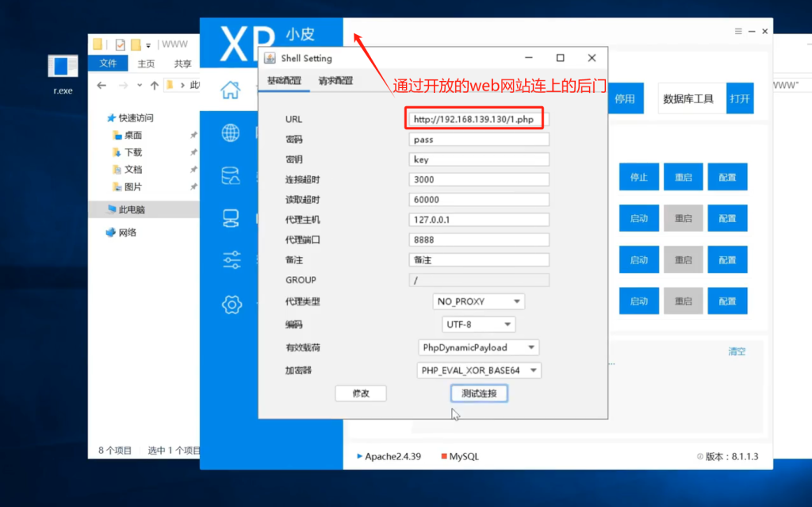
Task: Switch to the 请求配置 tab
Action: click(335, 81)
